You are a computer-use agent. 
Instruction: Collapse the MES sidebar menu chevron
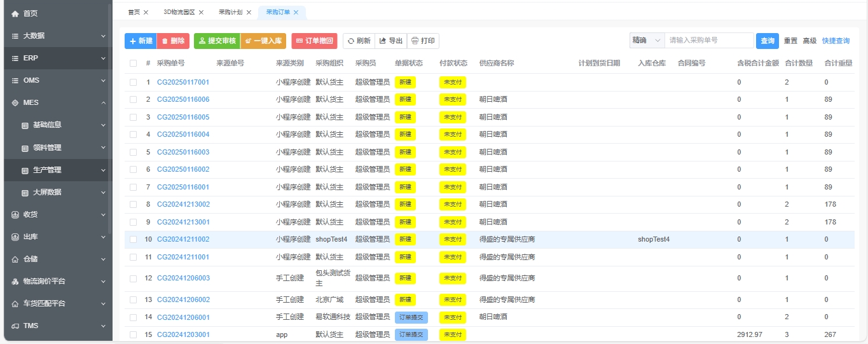(103, 102)
